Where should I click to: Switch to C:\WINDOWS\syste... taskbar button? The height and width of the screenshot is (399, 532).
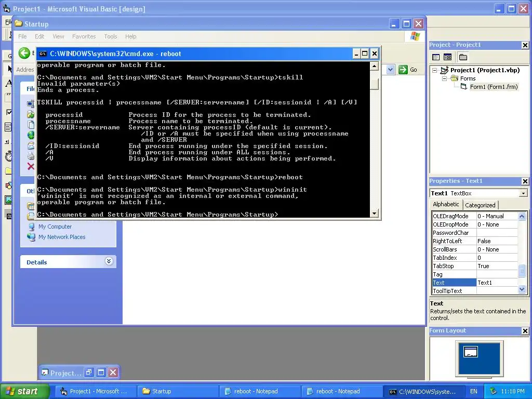coord(423,391)
